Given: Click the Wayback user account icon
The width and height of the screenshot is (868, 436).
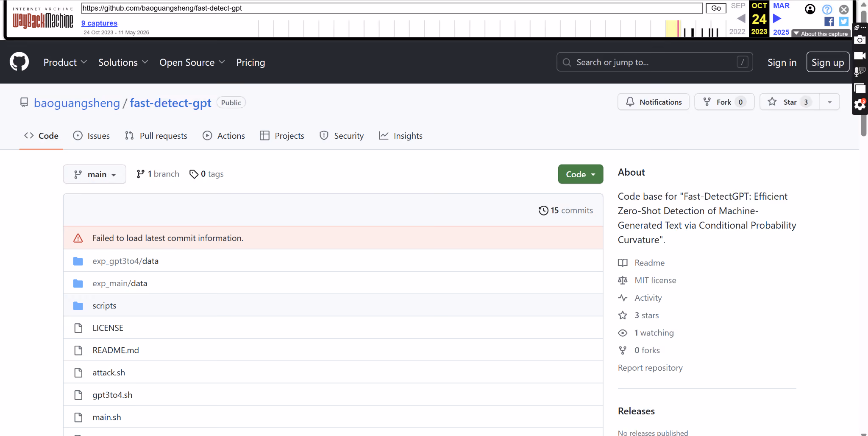Looking at the screenshot, I should pyautogui.click(x=810, y=9).
